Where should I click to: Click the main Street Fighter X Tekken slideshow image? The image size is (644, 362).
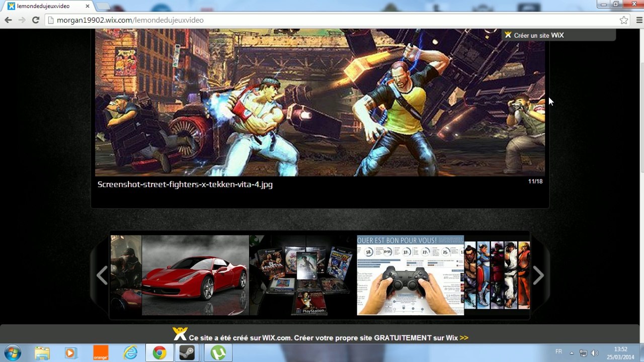click(320, 103)
